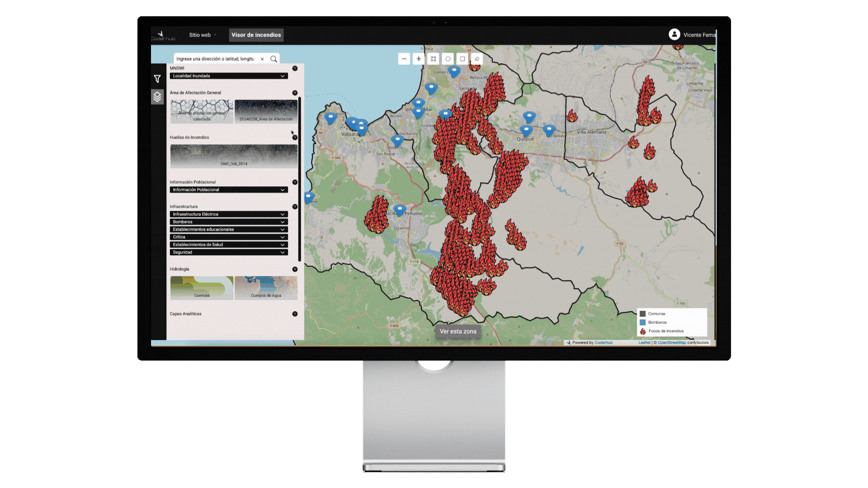Toggle the Hidrología section filter button
Screen dimensions: 868x488
295,269
